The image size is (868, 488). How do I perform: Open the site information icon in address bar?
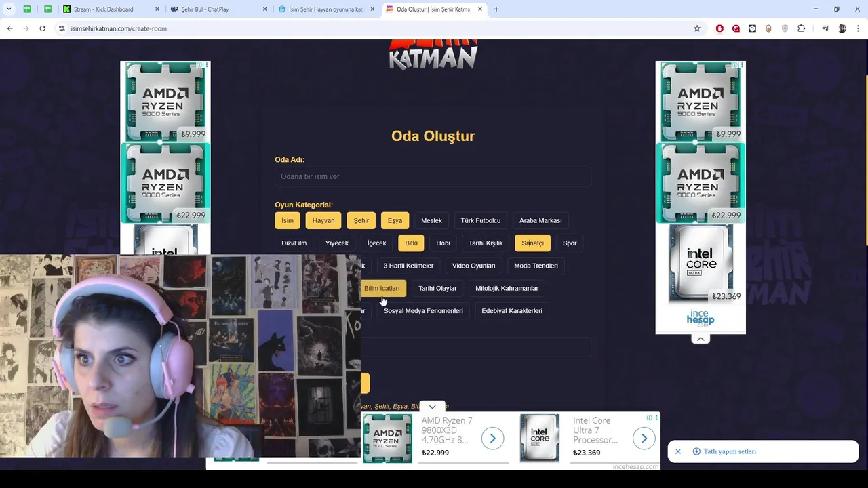(62, 28)
